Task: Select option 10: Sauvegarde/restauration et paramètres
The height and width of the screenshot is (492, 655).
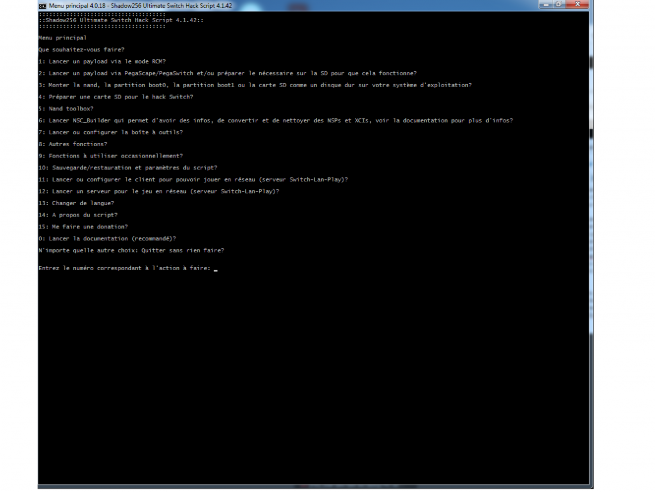Action: (x=127, y=168)
